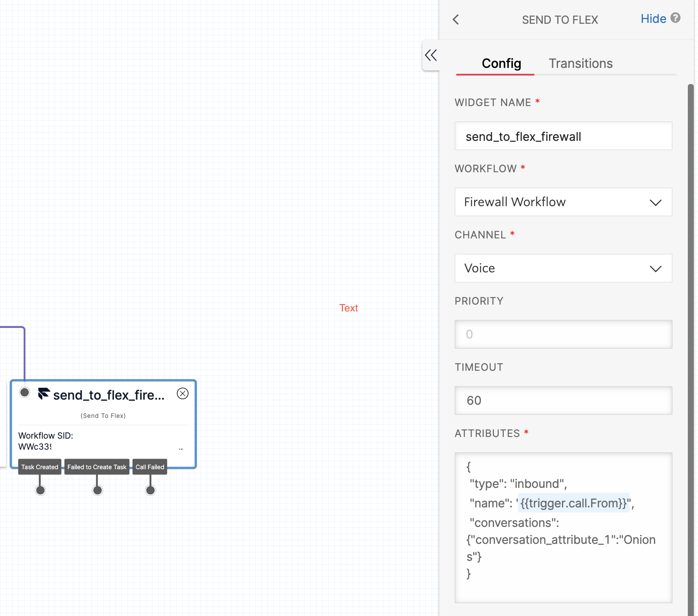698x616 pixels.
Task: Click inside the Attributes JSON text area
Action: (x=563, y=527)
